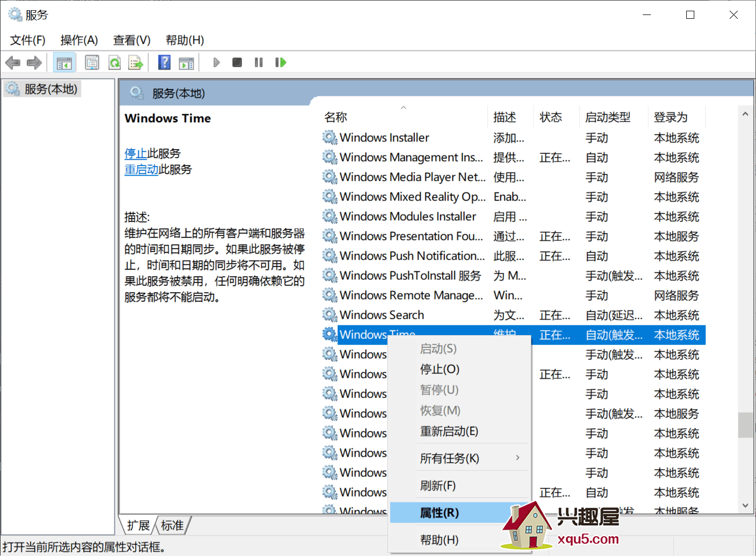Click the 停止 link for this service
The image size is (756, 556).
pyautogui.click(x=136, y=154)
